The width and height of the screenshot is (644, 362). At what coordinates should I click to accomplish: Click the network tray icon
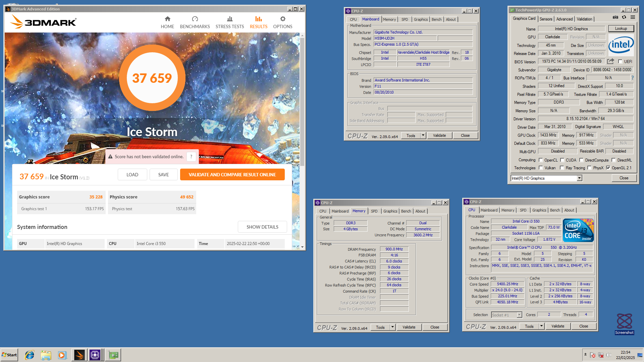tap(601, 355)
